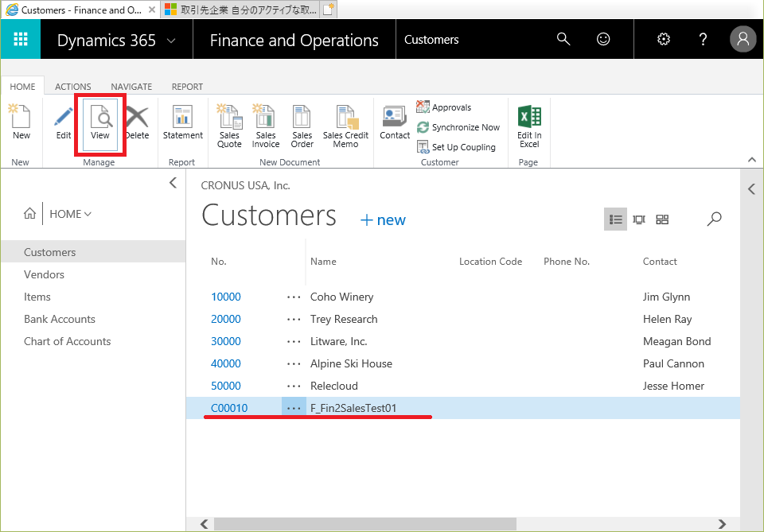Switch to the REPORT ribbon tab
This screenshot has height=532, width=764.
pyautogui.click(x=187, y=87)
